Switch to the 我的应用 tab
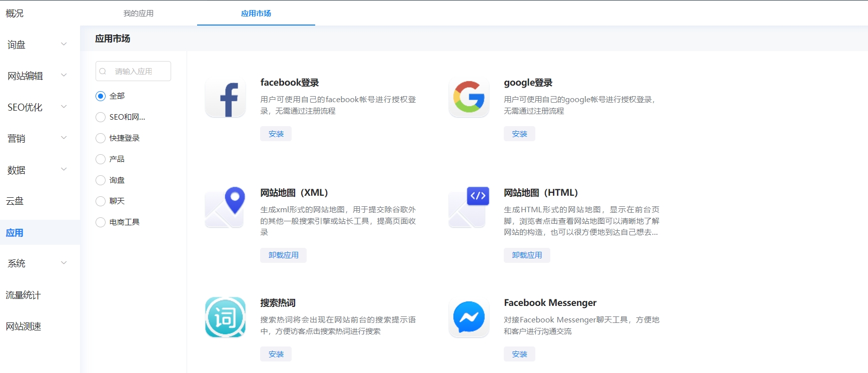868x373 pixels. point(139,14)
